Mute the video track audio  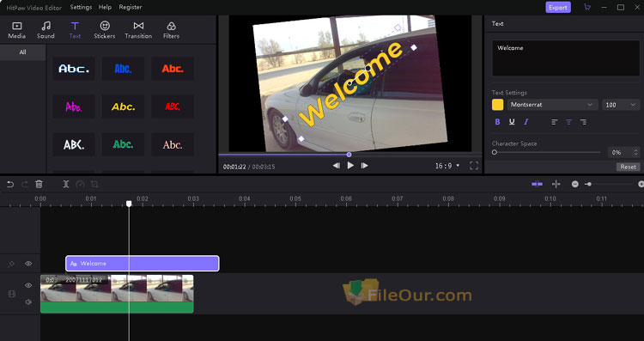click(28, 302)
